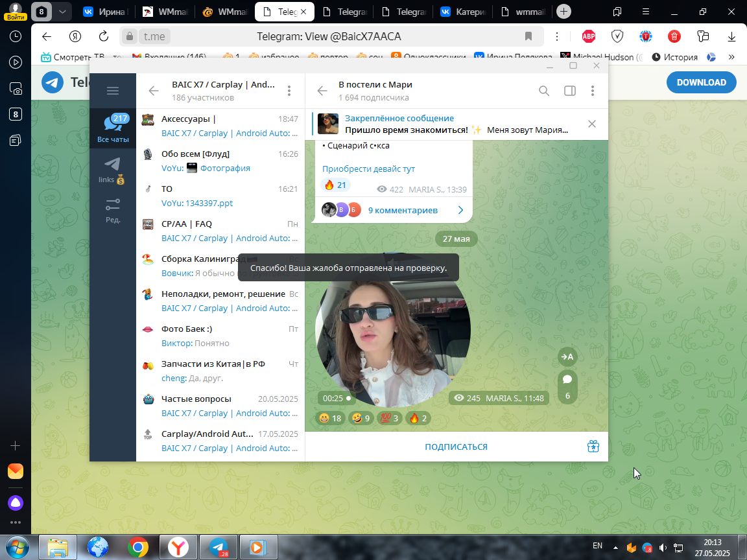
Task: Click the translate arrow-A icon
Action: 567,356
